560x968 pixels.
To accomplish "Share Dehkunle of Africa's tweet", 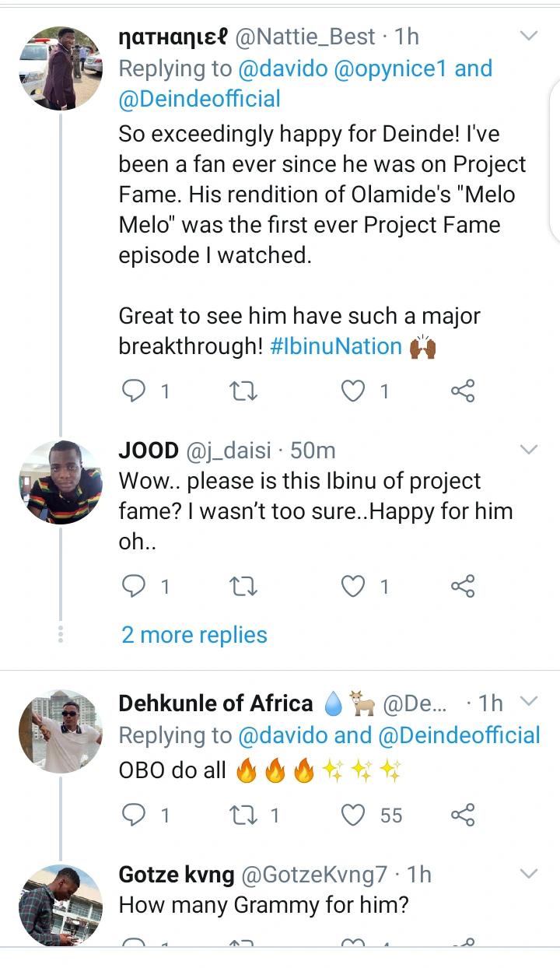I will [x=463, y=815].
